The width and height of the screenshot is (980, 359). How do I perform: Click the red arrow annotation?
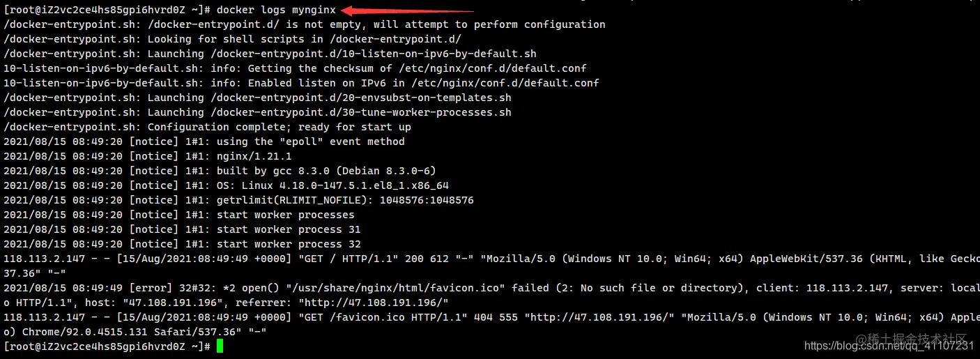pyautogui.click(x=407, y=10)
